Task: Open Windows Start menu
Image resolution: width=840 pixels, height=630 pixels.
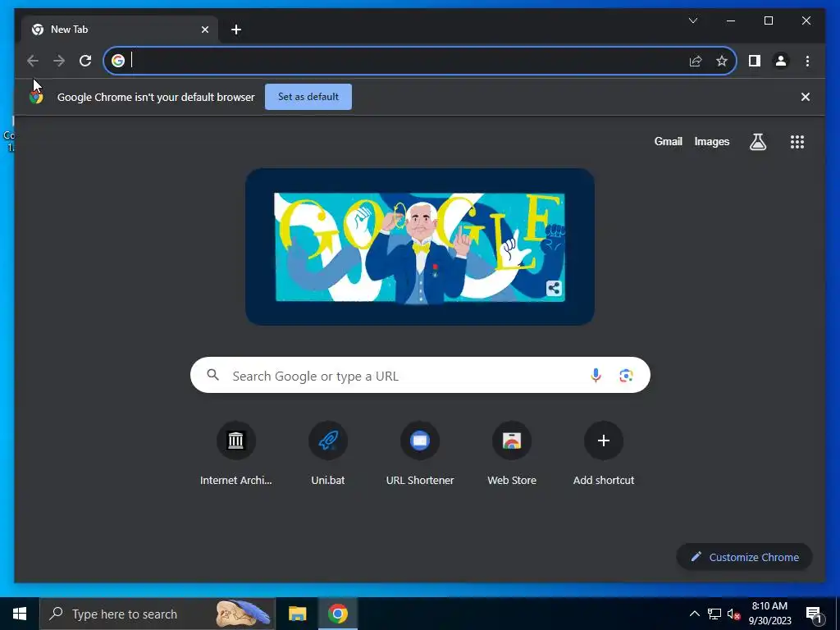Action: coord(20,614)
